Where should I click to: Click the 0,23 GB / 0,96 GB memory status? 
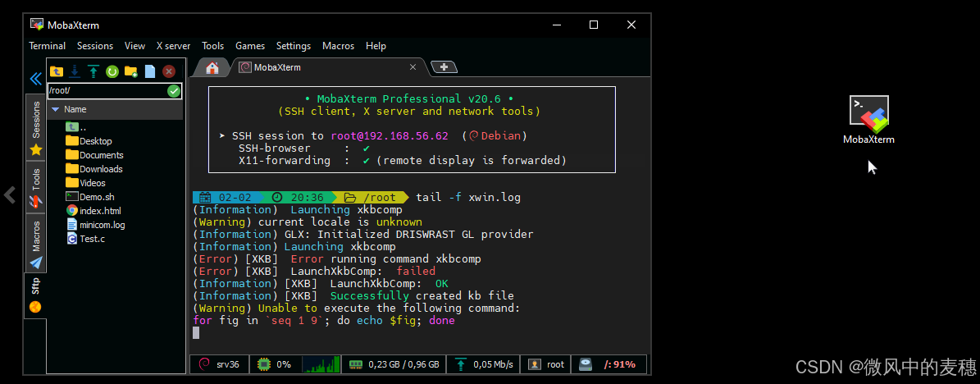click(x=394, y=364)
